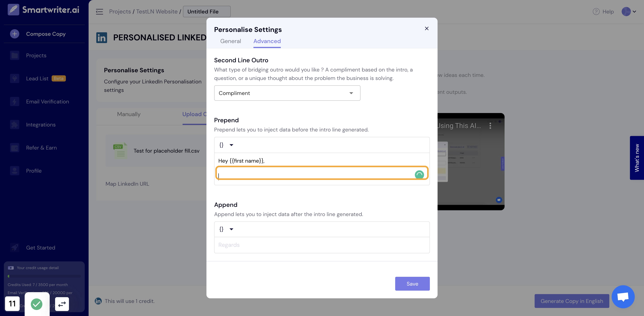Click the Help question mark icon

[x=596, y=12]
